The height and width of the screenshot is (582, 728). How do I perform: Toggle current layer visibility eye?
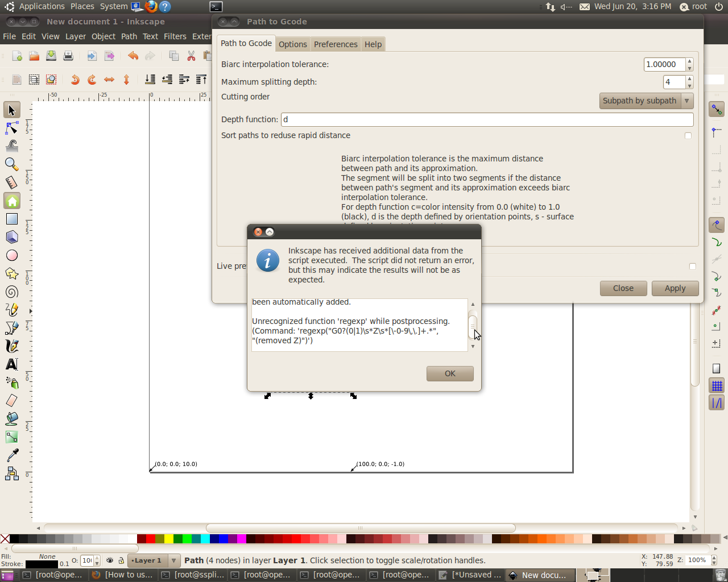(110, 560)
